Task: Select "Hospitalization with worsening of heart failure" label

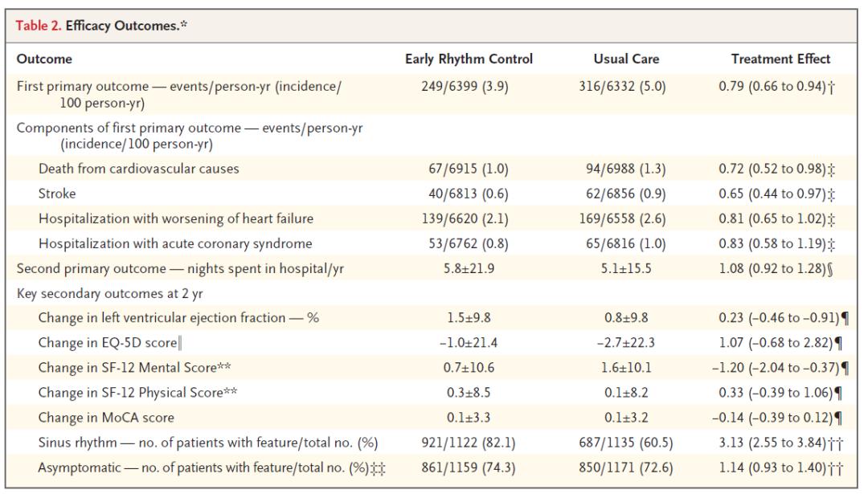Action: [176, 218]
